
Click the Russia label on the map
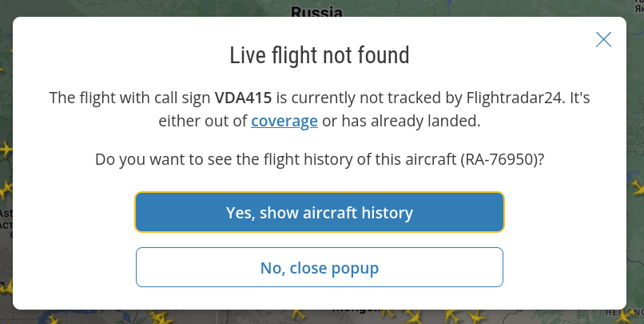point(316,11)
